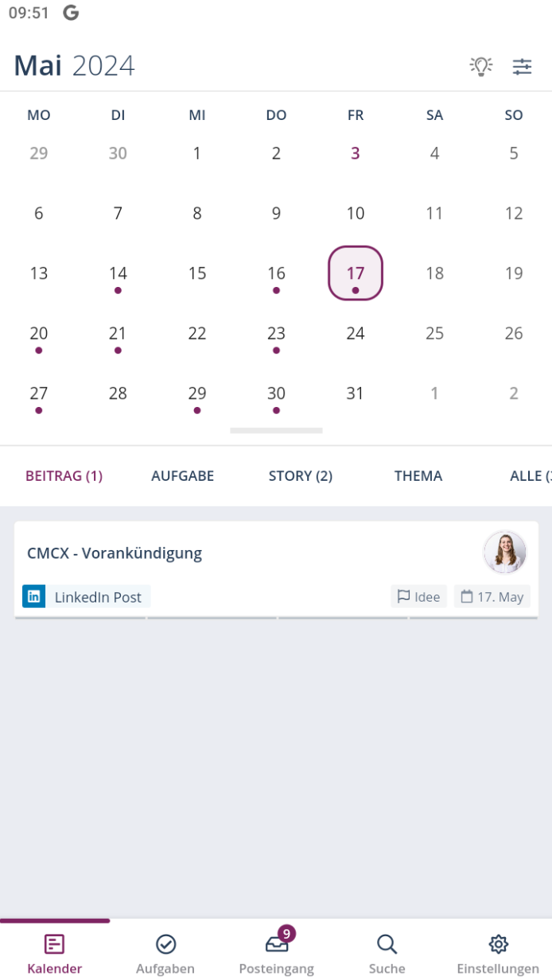Open the filter sliders icon

(x=522, y=66)
